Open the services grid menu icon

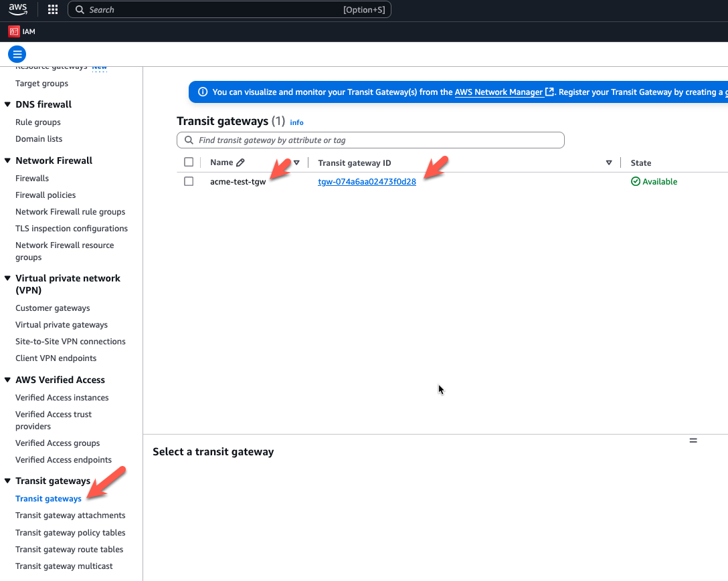coord(53,10)
